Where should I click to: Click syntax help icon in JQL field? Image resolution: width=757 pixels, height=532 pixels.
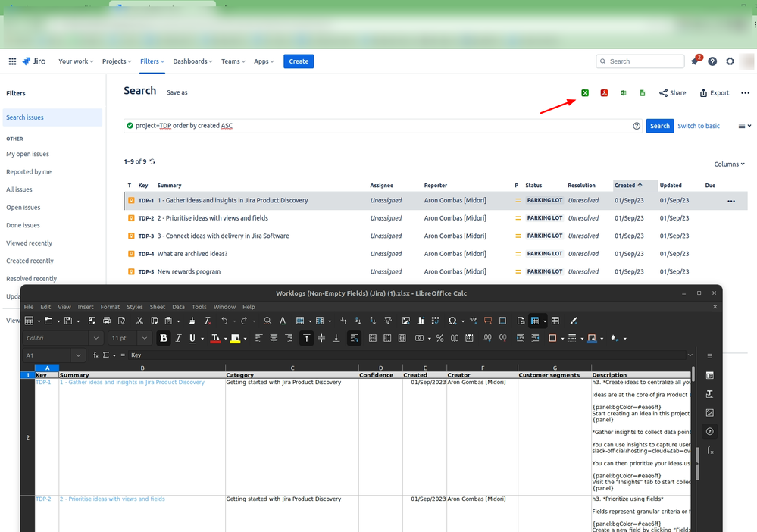click(637, 126)
